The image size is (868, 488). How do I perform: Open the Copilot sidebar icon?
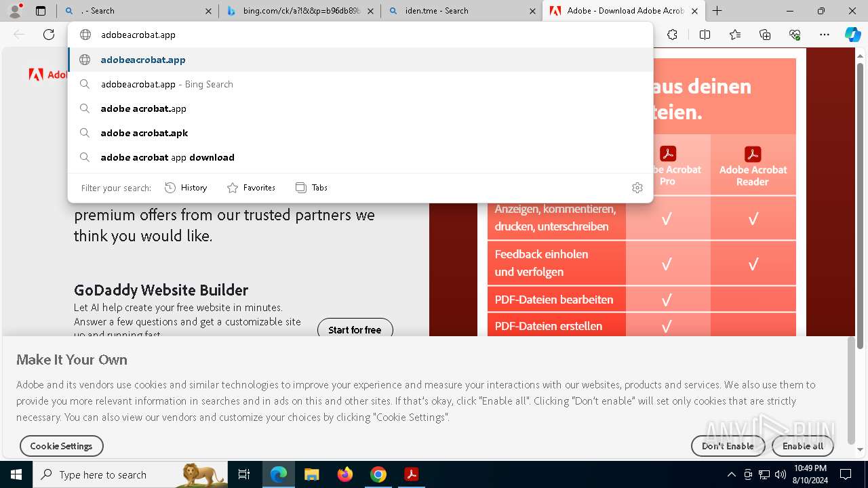[853, 35]
